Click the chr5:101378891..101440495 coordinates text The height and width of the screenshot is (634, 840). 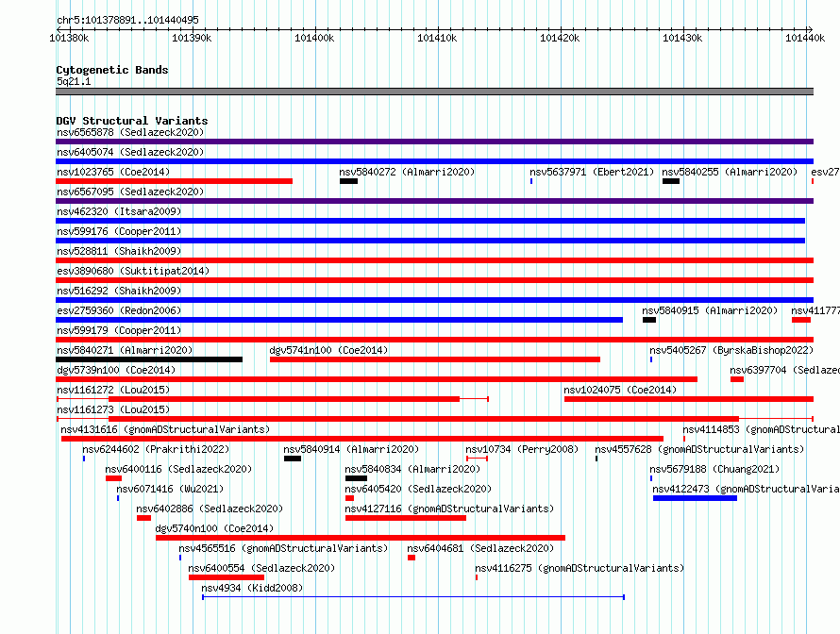tap(127, 20)
